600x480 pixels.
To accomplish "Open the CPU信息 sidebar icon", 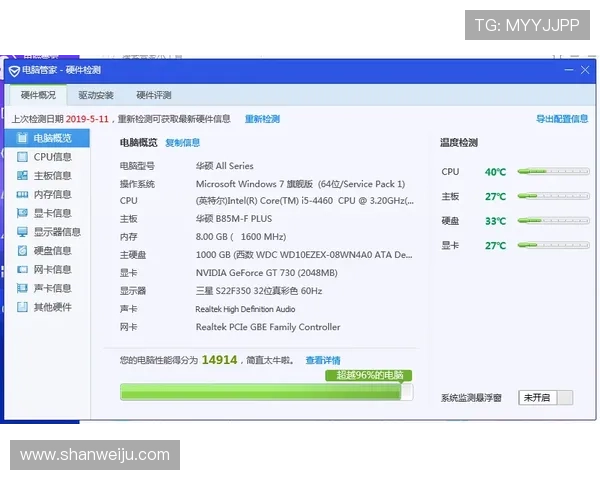I will click(22, 157).
